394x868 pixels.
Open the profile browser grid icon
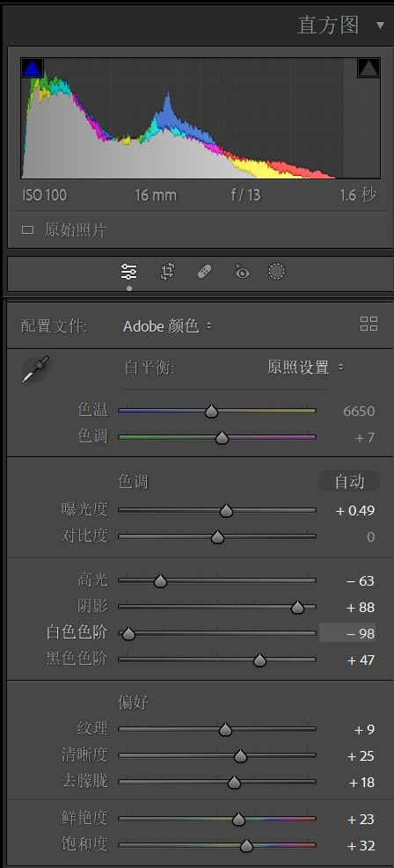pos(368,324)
